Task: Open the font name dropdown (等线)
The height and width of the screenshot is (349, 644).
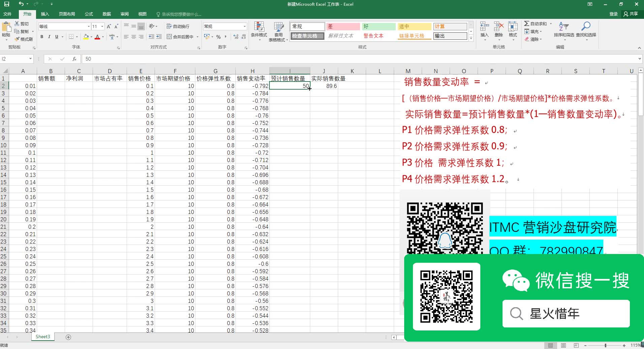Action: click(x=89, y=26)
